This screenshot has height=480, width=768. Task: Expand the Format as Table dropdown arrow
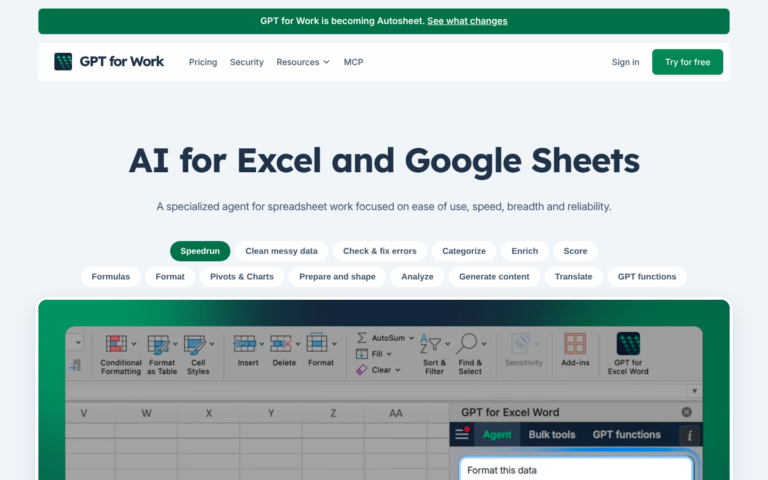175,344
